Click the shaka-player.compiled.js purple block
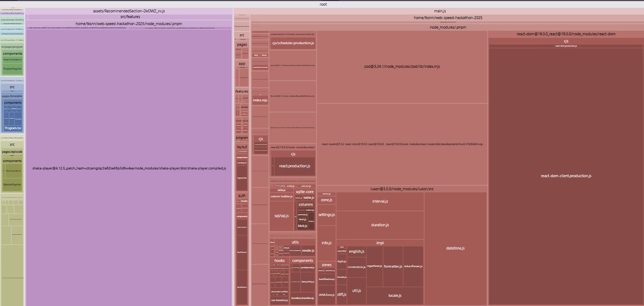This screenshot has width=644, height=306. click(129, 168)
